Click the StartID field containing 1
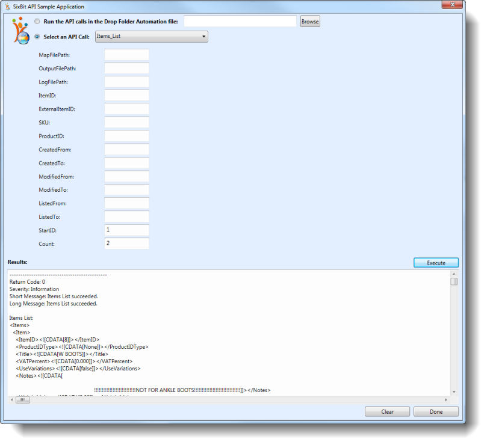Screen dimensions: 490x448 click(126, 230)
